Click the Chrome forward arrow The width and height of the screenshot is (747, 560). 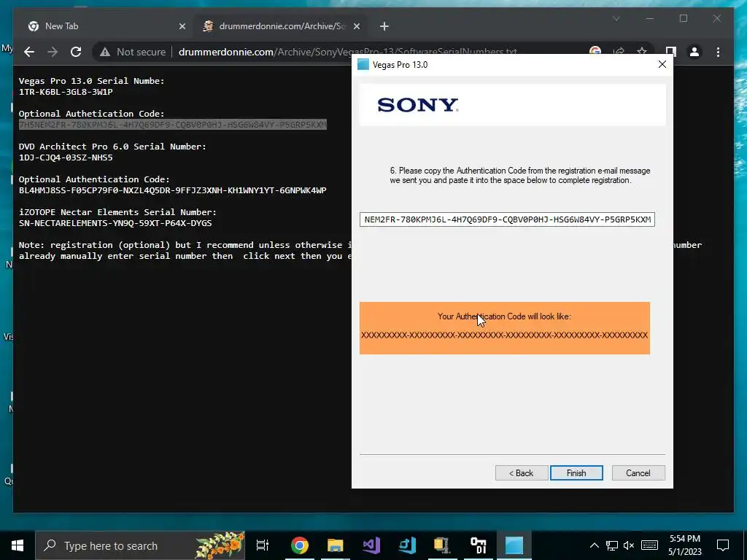tap(53, 52)
